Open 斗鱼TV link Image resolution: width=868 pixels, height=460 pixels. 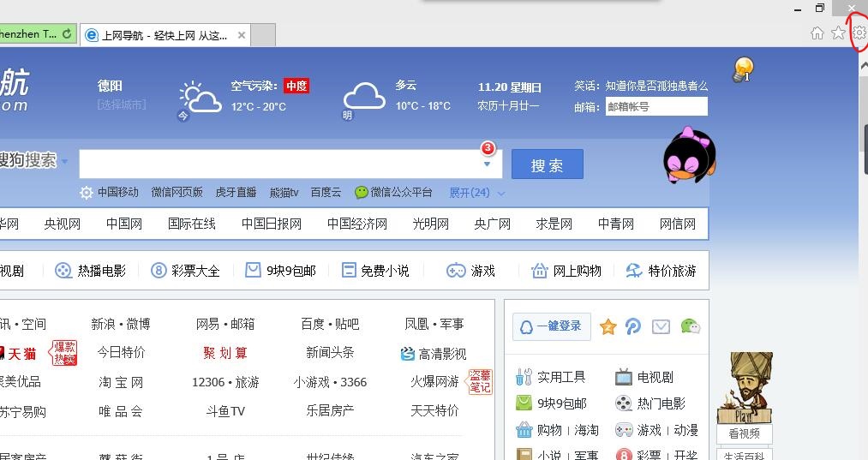(225, 411)
